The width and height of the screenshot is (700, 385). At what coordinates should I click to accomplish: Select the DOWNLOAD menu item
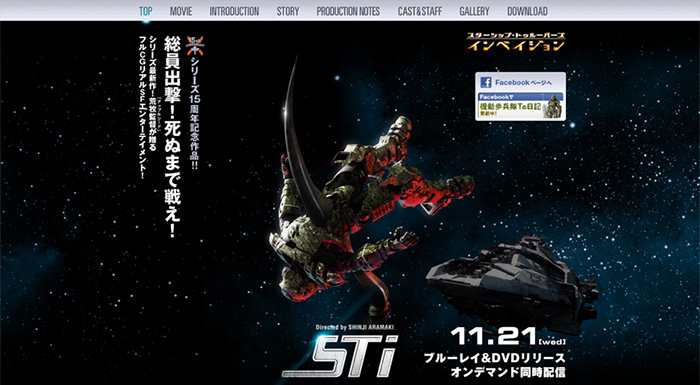527,11
